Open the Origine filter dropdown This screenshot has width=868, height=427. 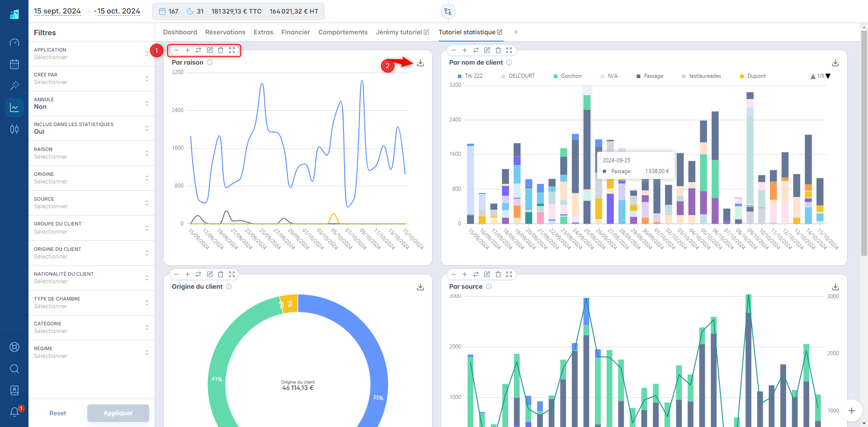coord(91,178)
